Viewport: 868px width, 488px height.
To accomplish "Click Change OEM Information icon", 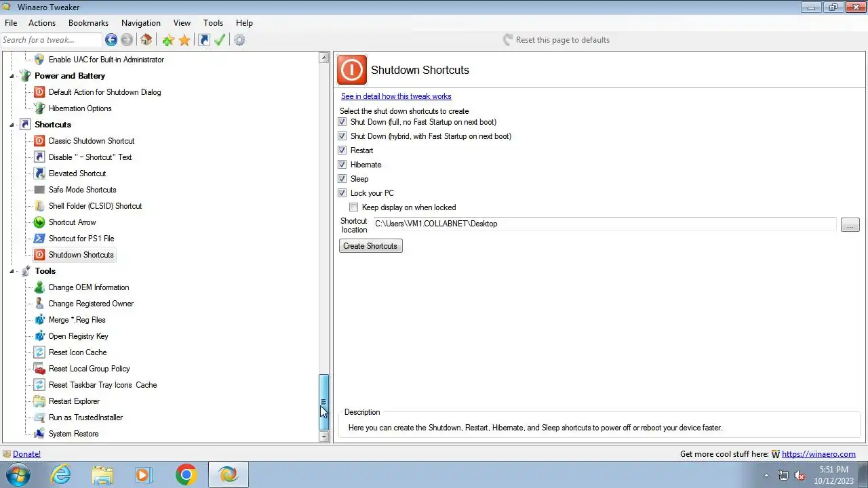I will 39,287.
